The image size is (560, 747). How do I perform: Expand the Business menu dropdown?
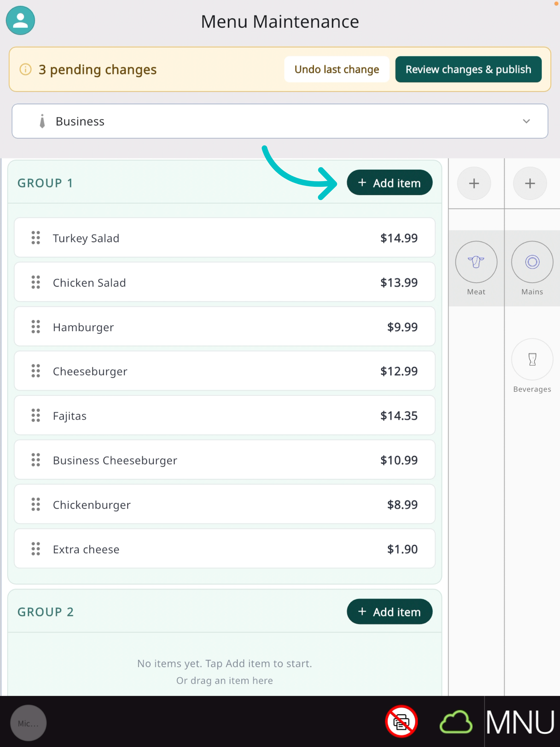pyautogui.click(x=280, y=121)
